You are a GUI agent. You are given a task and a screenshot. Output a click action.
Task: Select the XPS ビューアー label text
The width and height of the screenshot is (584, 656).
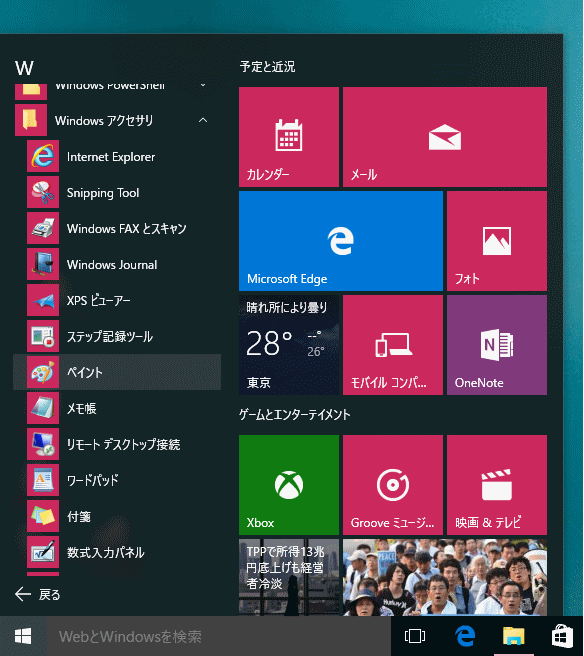(99, 301)
